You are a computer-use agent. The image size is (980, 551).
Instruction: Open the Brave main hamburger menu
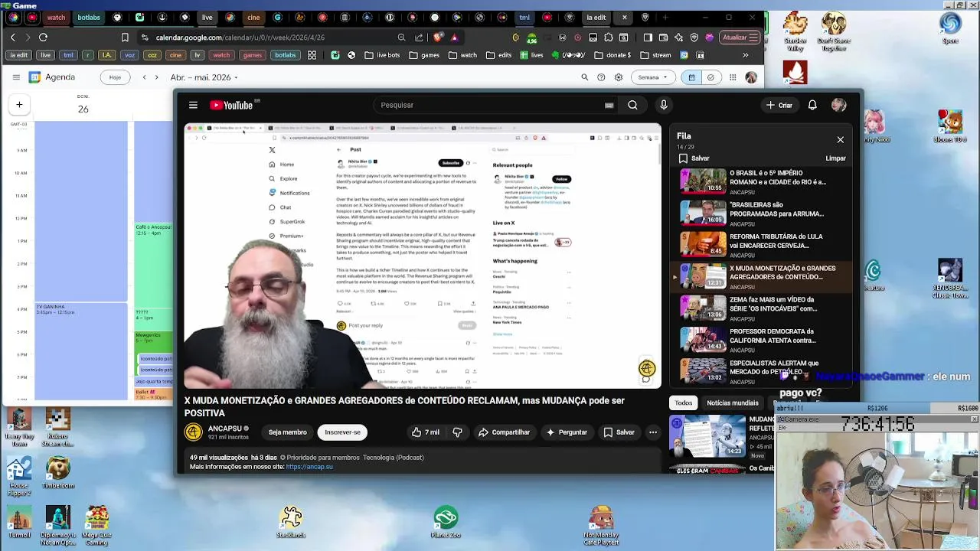point(754,37)
